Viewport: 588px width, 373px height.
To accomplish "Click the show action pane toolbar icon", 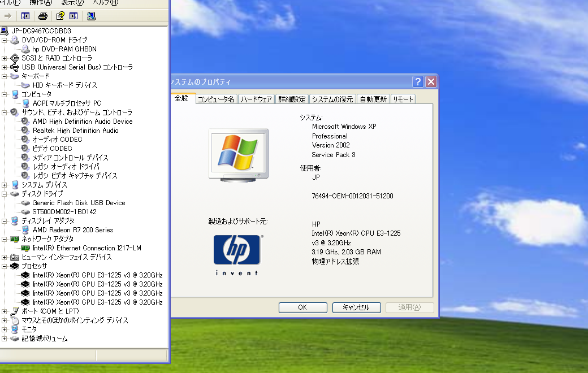I will (x=73, y=16).
